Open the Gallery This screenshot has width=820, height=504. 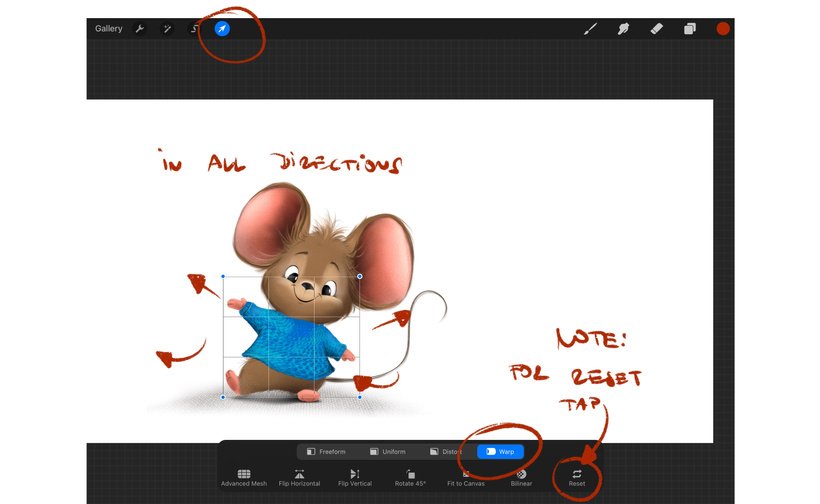pos(108,29)
